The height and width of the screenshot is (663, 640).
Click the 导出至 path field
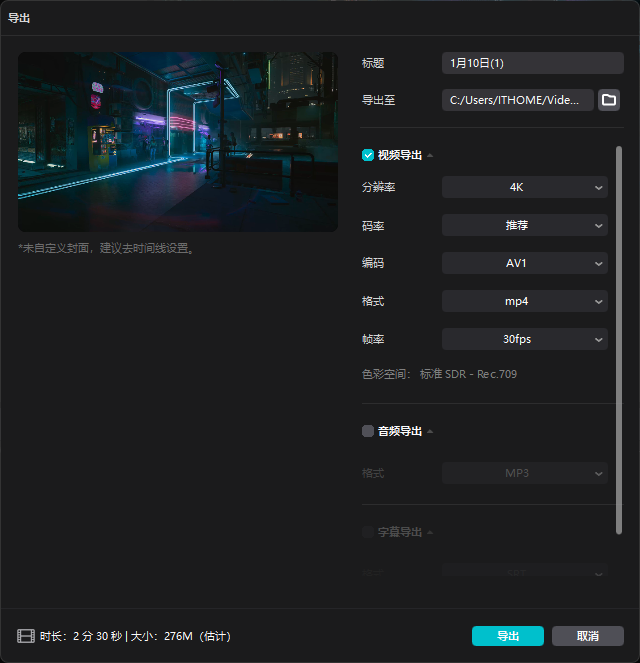(517, 100)
